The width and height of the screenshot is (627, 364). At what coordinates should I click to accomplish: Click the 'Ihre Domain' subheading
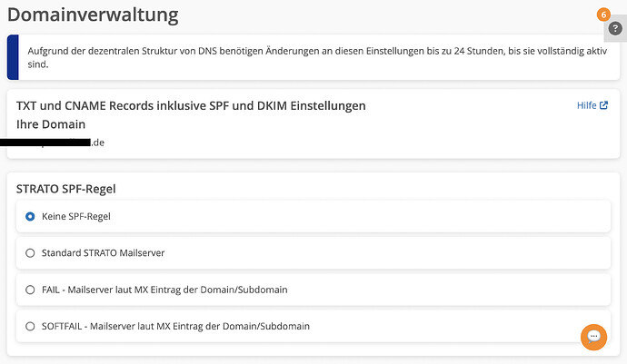click(x=51, y=123)
